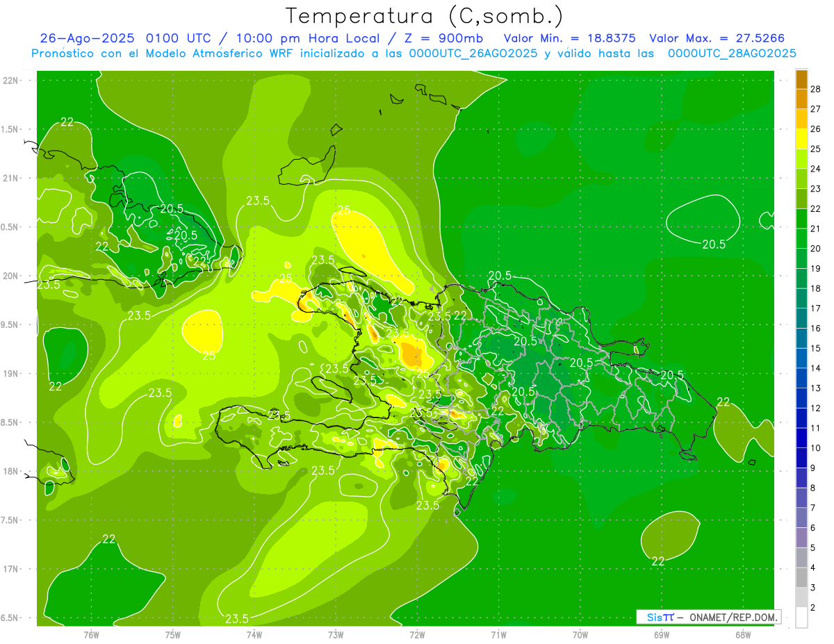Click the "73W" longitude axis label
Screen dimensions: 834x644
click(x=336, y=634)
